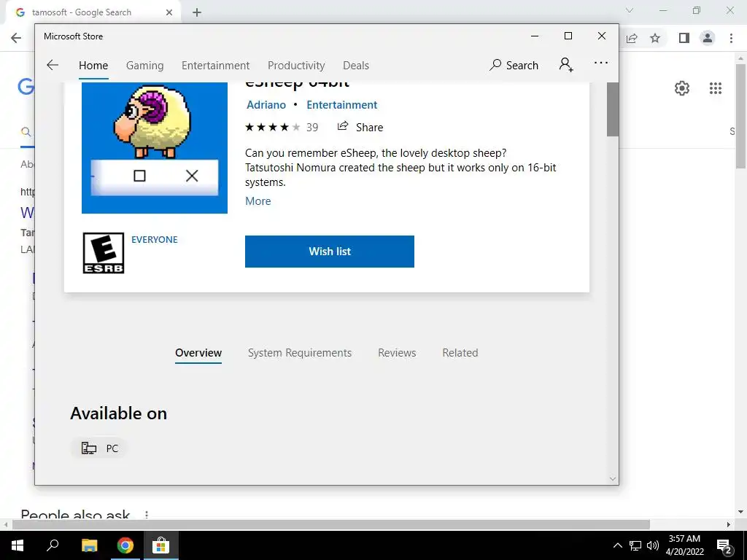Open Search in Microsoft Store
747x560 pixels.
[x=514, y=65]
